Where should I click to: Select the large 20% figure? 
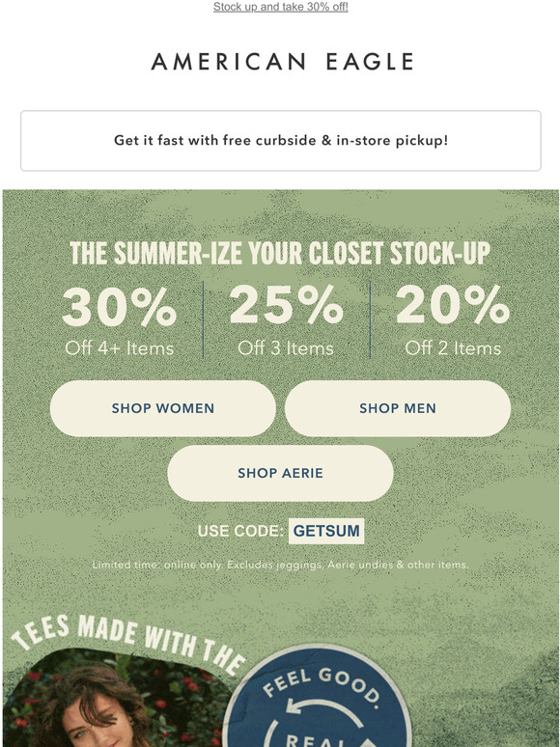(453, 305)
